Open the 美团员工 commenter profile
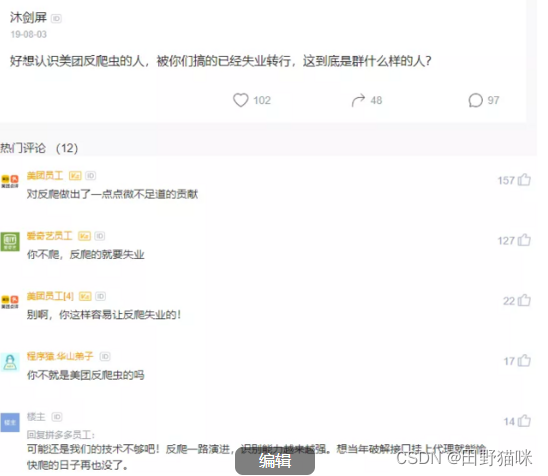The width and height of the screenshot is (548, 476). (45, 175)
